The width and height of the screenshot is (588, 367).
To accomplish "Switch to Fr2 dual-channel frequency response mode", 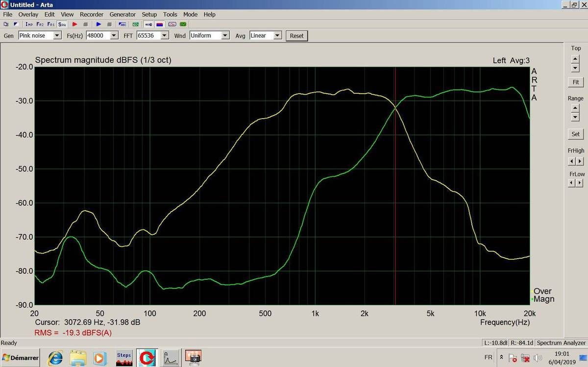I will [x=40, y=24].
